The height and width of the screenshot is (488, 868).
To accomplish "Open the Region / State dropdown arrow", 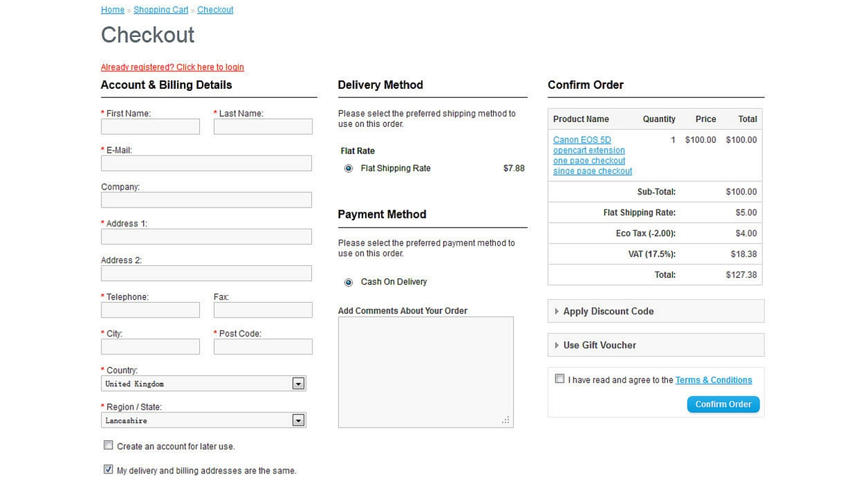I will [298, 421].
